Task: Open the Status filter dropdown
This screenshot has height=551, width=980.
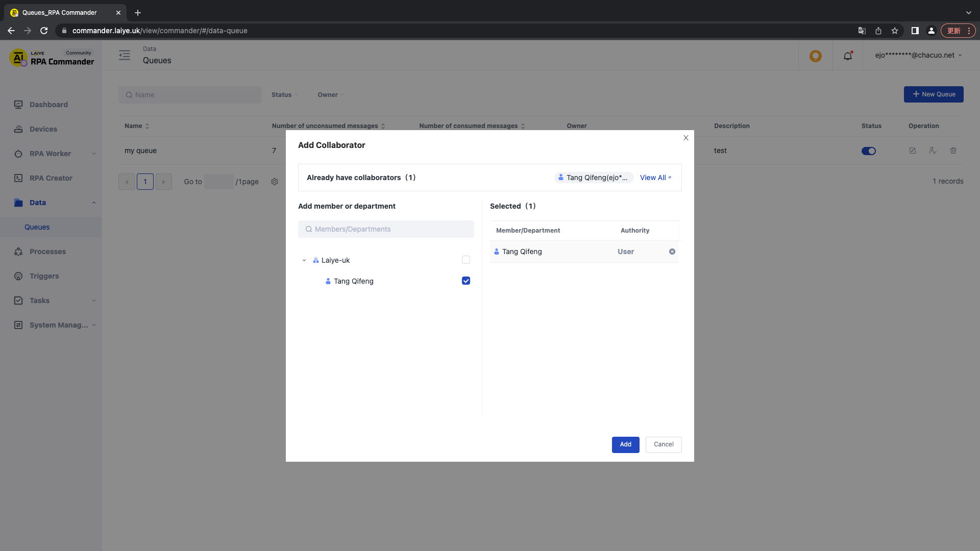Action: tap(285, 95)
